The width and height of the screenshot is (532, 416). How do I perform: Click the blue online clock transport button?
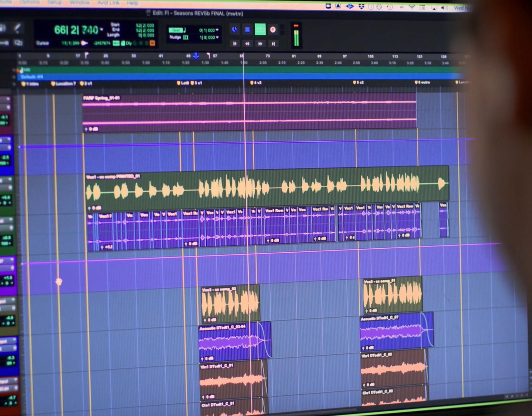[x=234, y=30]
